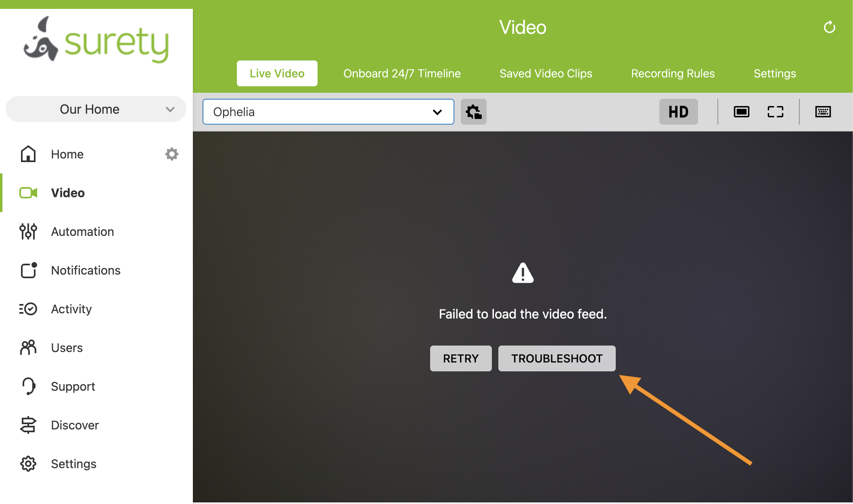853x504 pixels.
Task: Switch to the Saved Video Clips tab
Action: [546, 73]
